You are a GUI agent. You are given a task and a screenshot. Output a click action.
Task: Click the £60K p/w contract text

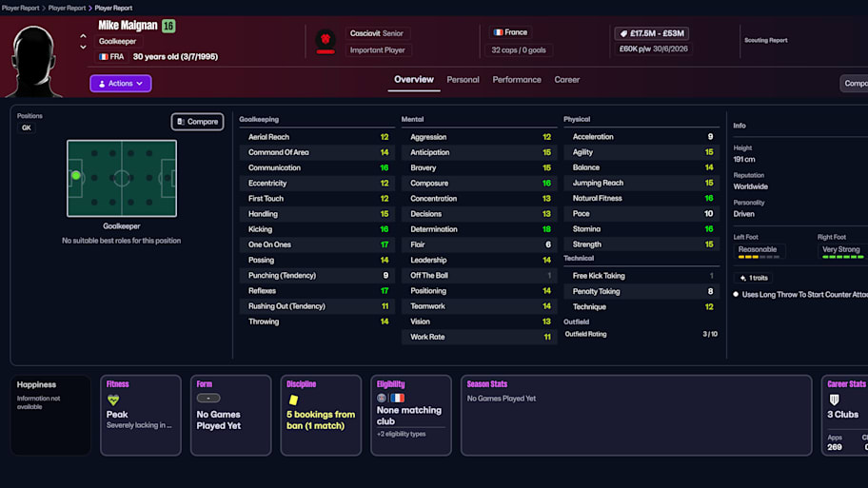[x=653, y=49]
